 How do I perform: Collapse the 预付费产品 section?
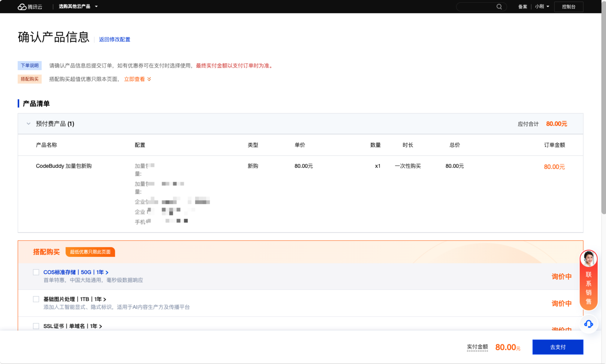pos(28,124)
